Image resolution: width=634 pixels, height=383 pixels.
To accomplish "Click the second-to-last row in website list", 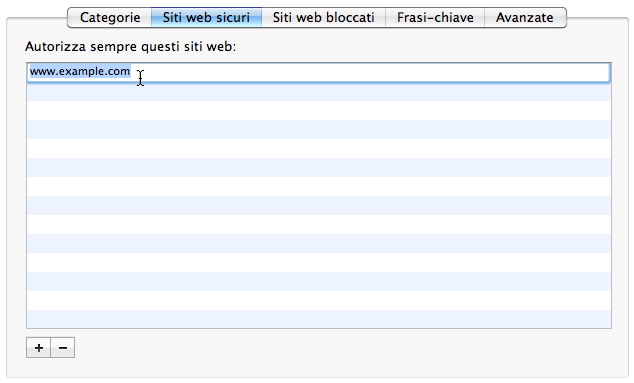I will (319, 300).
